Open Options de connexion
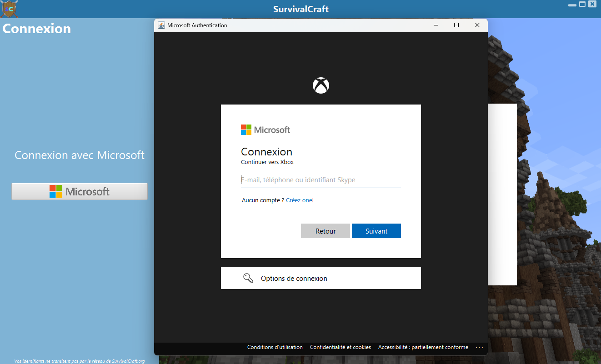The width and height of the screenshot is (601, 364). pyautogui.click(x=321, y=278)
